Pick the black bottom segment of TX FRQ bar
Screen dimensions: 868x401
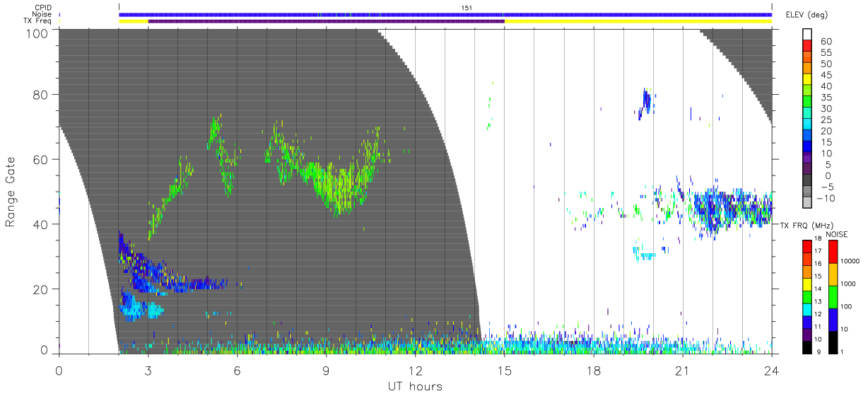click(808, 347)
